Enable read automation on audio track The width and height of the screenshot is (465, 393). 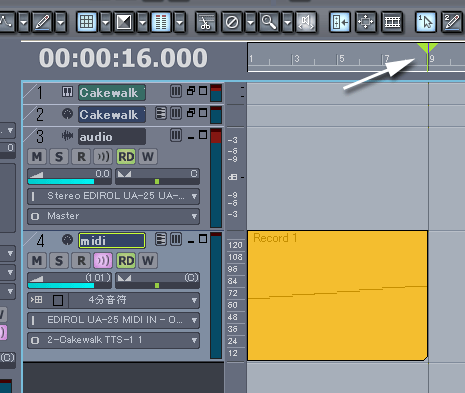[x=126, y=157]
